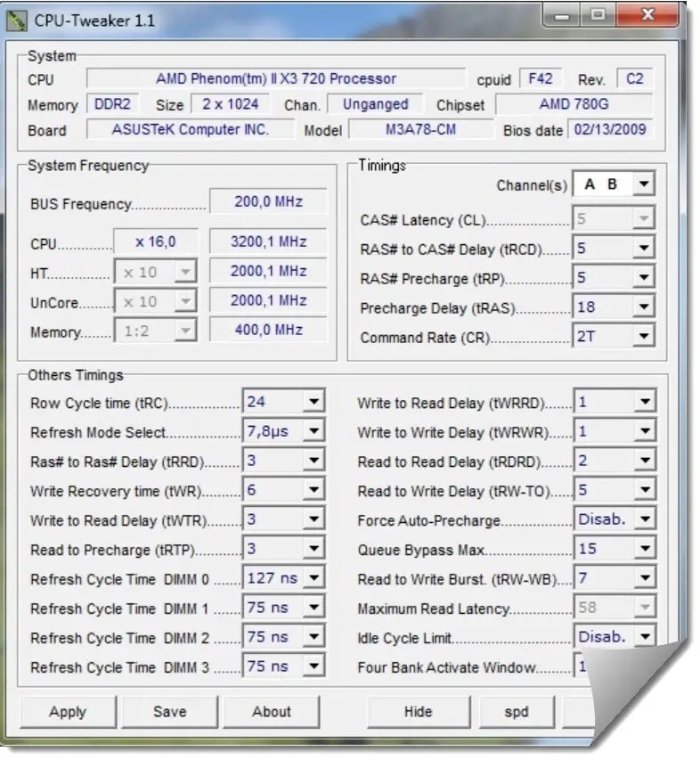Screen dimensions: 700x760
Task: Click the AMD 780G chipset value
Action: [574, 104]
